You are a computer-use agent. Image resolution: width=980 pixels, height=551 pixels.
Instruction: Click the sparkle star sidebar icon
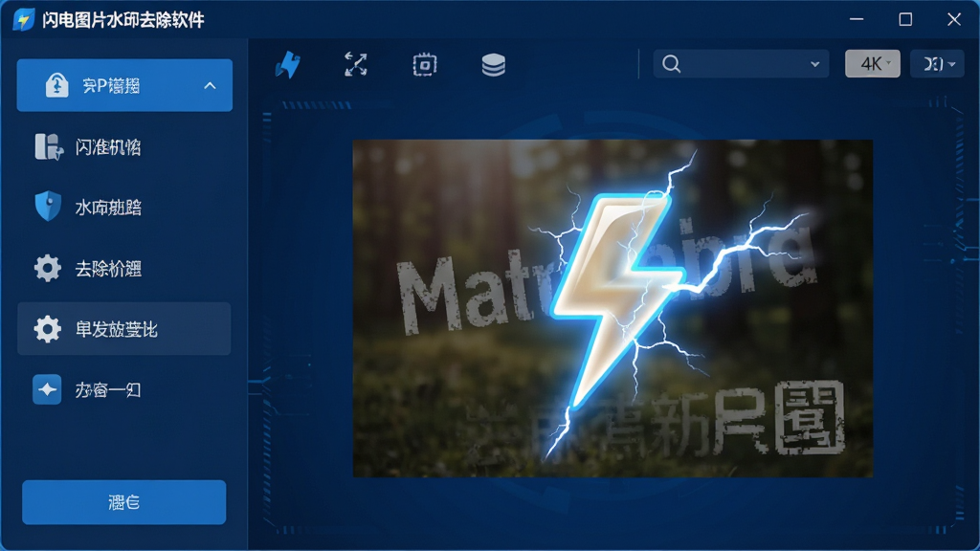coord(47,389)
